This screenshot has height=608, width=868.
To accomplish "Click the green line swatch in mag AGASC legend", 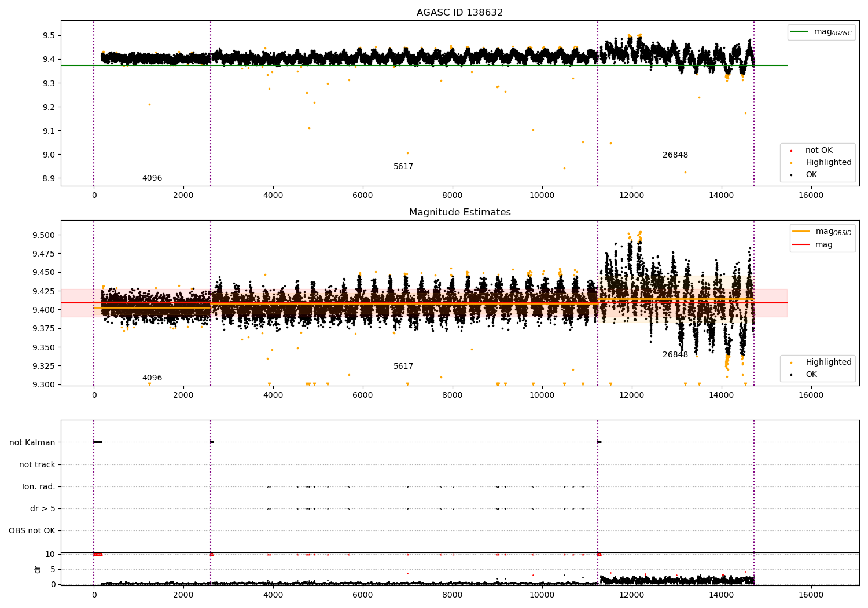I will point(800,32).
